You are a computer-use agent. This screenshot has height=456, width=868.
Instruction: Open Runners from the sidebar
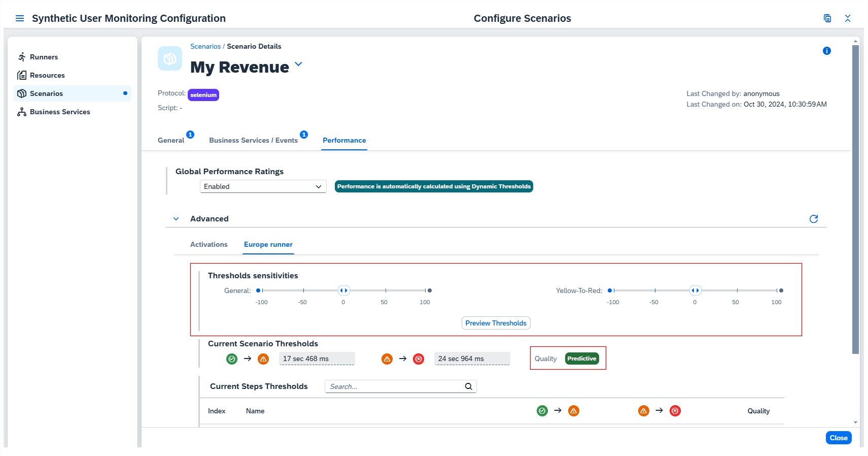click(x=44, y=57)
